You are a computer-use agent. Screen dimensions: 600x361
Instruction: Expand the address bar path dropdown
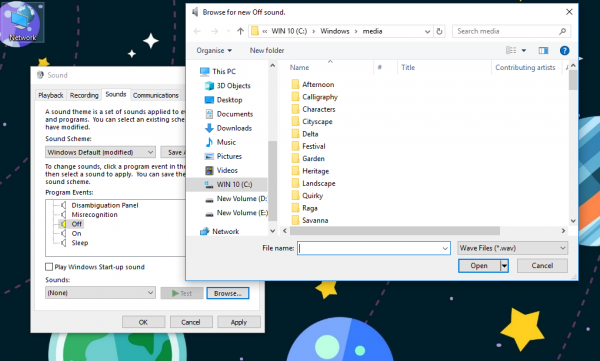coord(427,31)
